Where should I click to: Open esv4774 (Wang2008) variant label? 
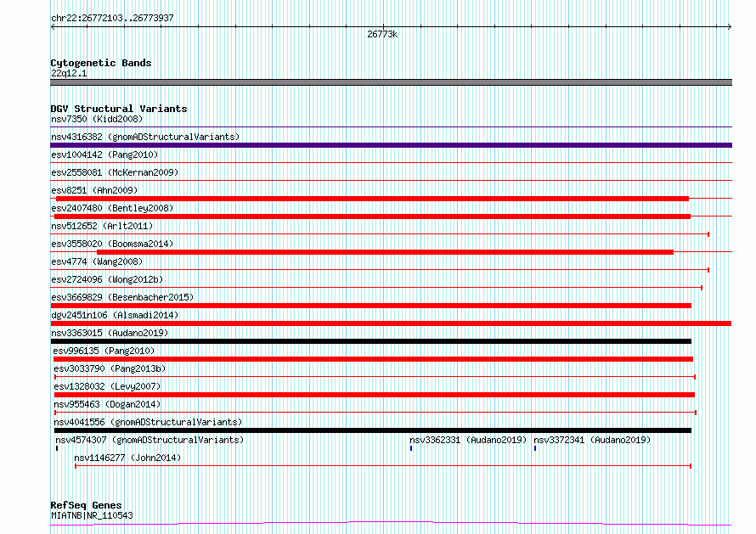[x=97, y=261]
